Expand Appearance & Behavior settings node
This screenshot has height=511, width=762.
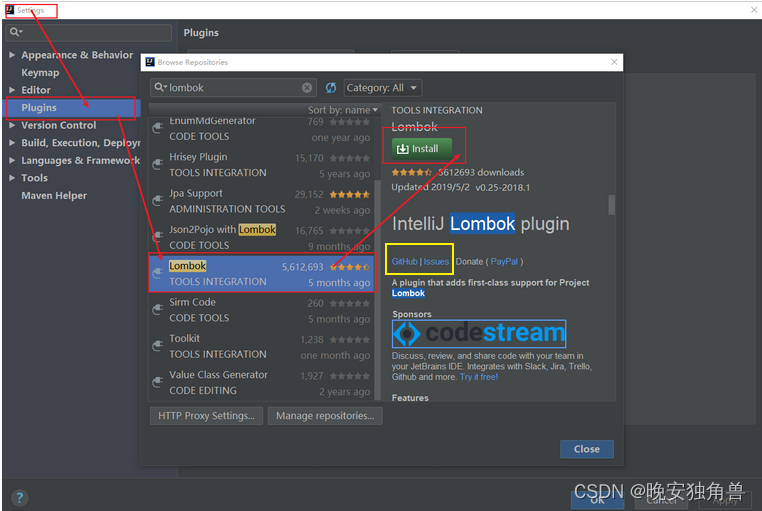coord(12,55)
